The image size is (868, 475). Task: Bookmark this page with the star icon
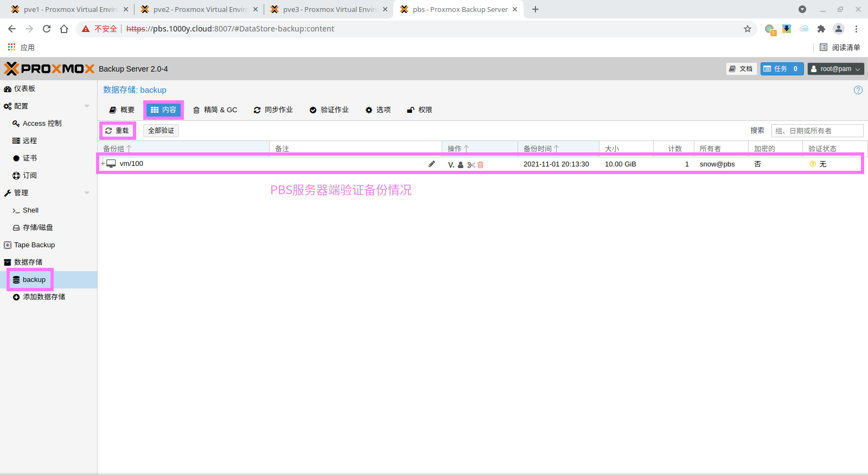(x=747, y=29)
